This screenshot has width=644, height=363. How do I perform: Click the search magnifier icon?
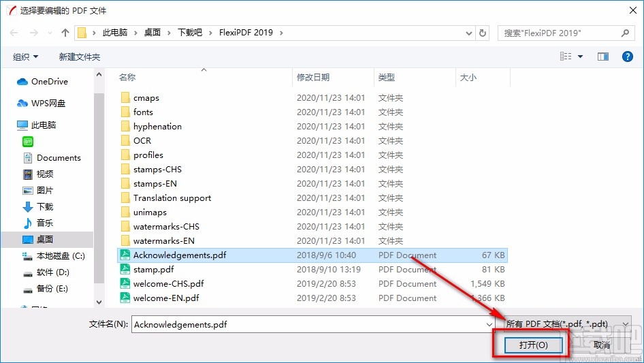pos(625,33)
